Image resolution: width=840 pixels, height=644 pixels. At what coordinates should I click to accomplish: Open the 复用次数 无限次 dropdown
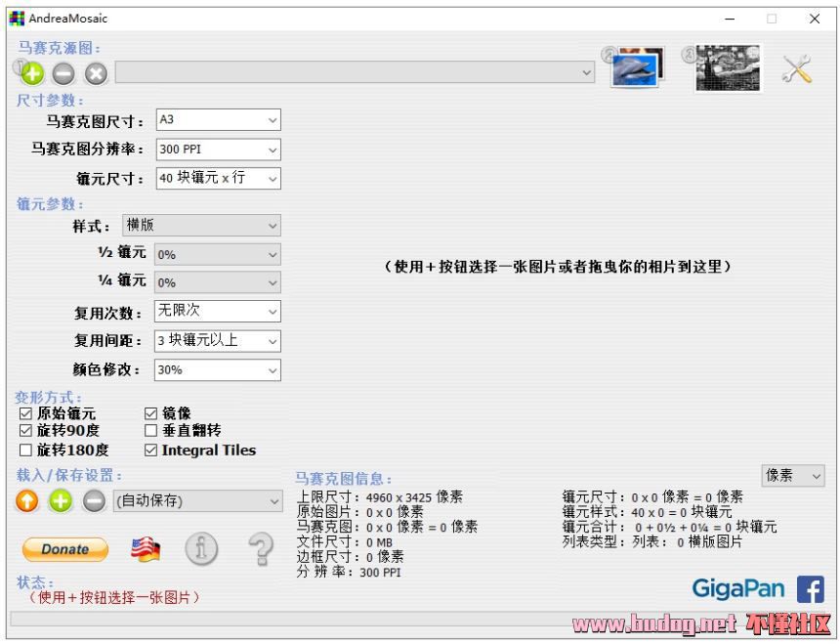pyautogui.click(x=218, y=312)
